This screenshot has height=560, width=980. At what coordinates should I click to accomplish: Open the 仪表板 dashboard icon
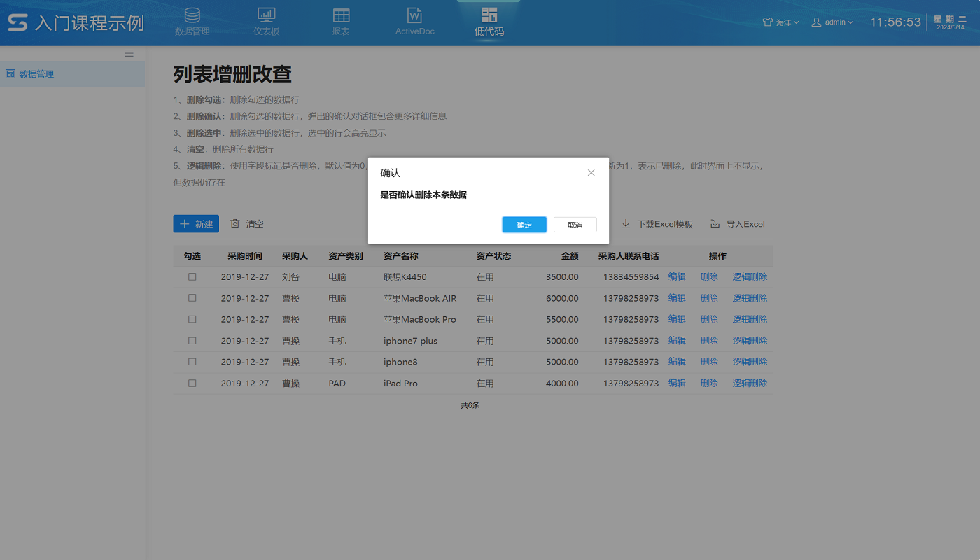266,15
